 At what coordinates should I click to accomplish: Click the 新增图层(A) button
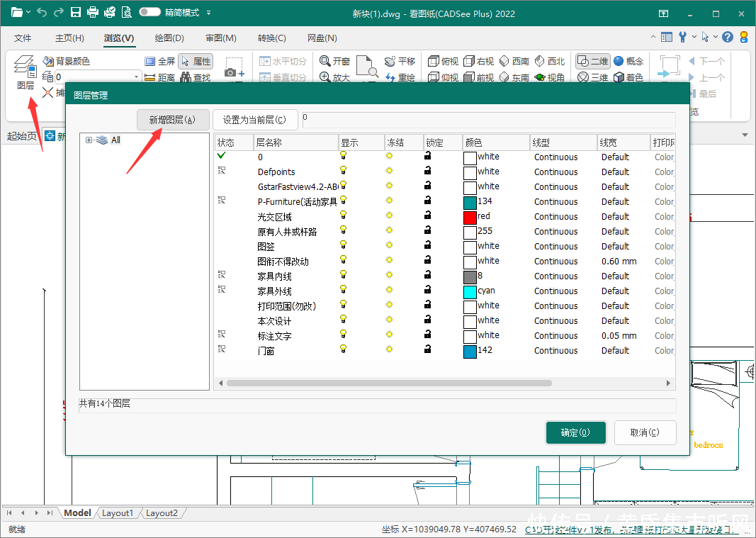172,120
